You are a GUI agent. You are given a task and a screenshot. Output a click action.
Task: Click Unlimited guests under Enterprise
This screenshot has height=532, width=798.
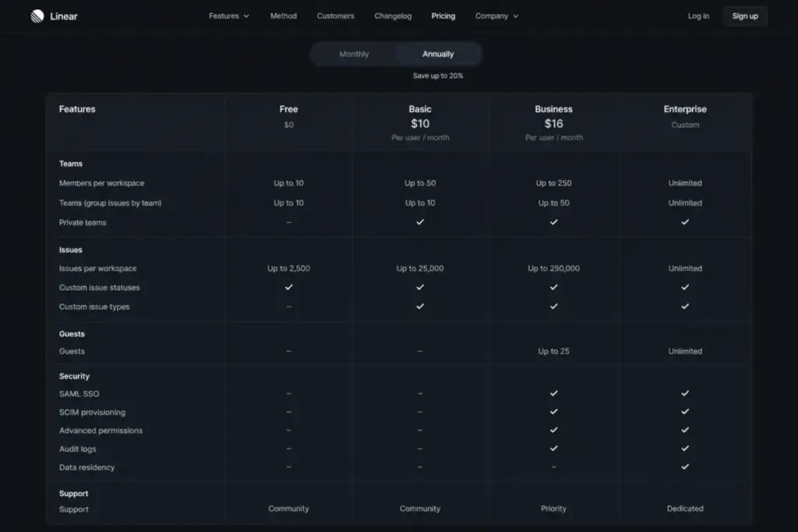[x=685, y=351]
